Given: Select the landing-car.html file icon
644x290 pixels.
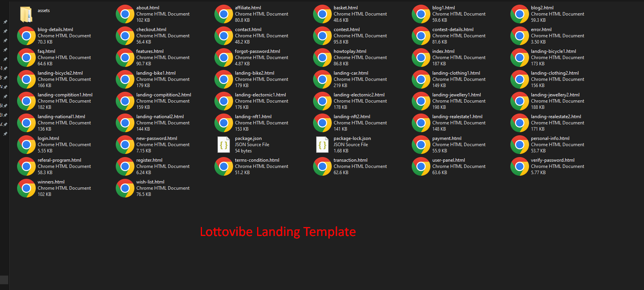Looking at the screenshot, I should [x=322, y=79].
